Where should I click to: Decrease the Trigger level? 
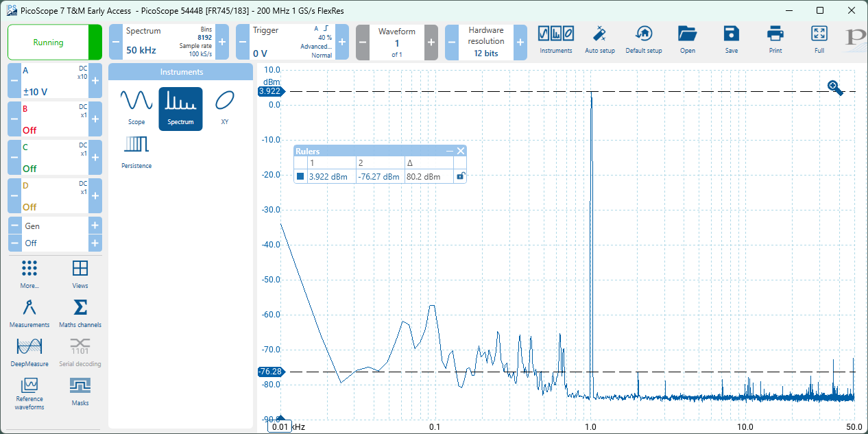click(242, 43)
